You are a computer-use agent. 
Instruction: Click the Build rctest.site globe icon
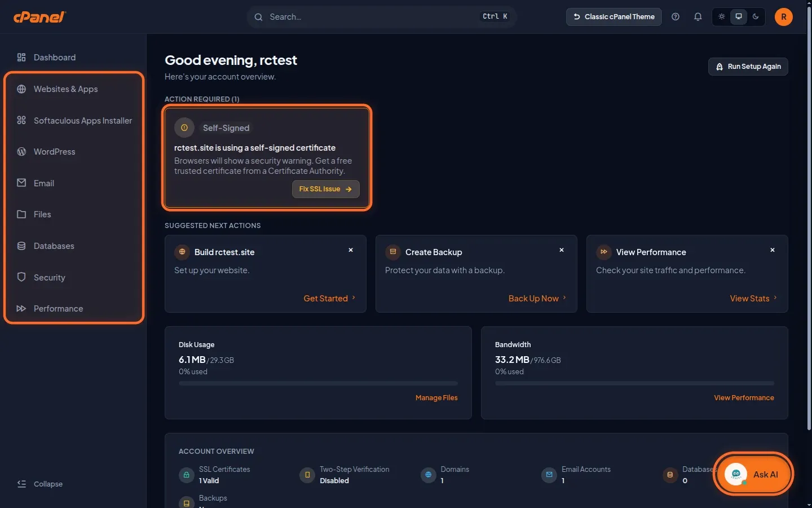(x=182, y=252)
